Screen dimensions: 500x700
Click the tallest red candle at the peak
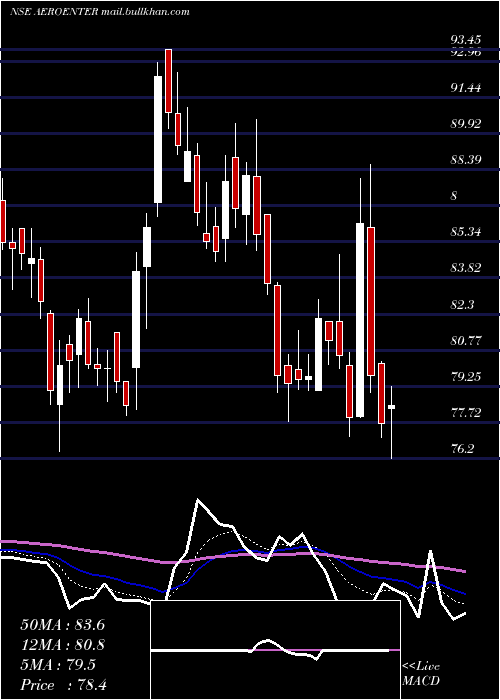pyautogui.click(x=168, y=81)
